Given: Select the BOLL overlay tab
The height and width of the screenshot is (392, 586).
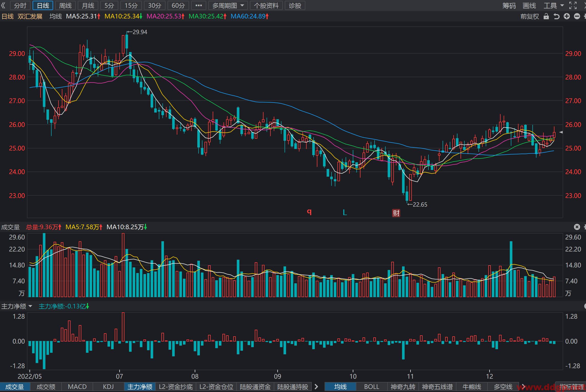Looking at the screenshot, I should [372, 387].
